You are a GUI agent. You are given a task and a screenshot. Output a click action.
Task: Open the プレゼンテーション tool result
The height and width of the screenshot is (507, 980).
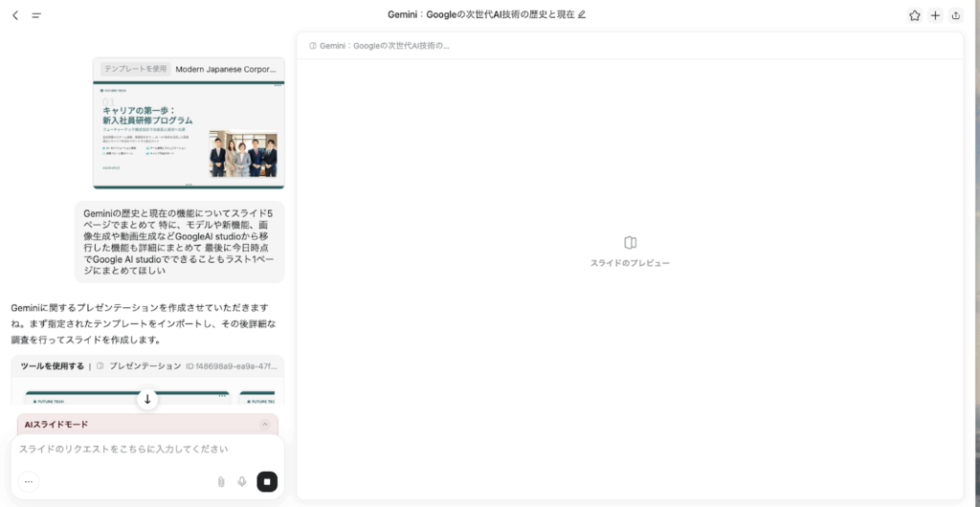click(x=145, y=365)
